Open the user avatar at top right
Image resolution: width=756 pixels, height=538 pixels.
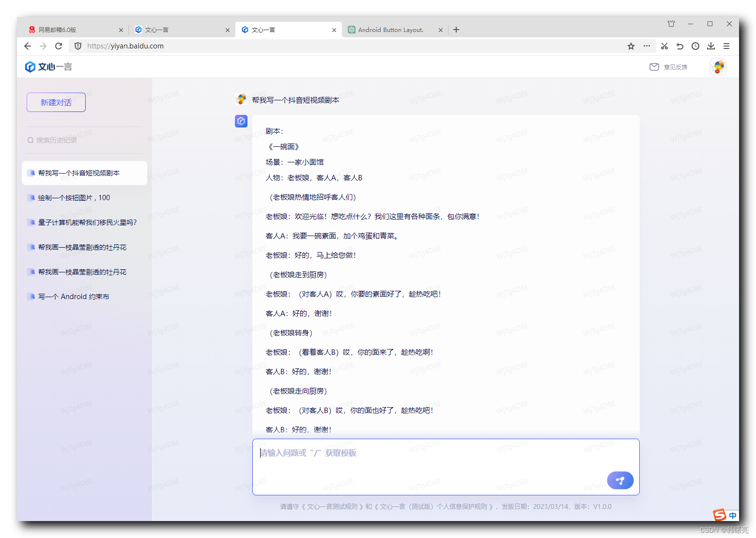pos(719,67)
